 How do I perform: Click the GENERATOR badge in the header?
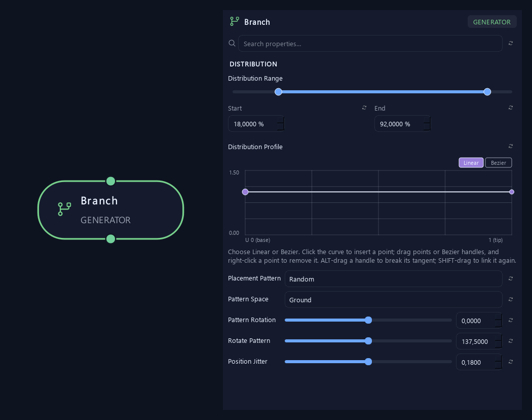[491, 22]
